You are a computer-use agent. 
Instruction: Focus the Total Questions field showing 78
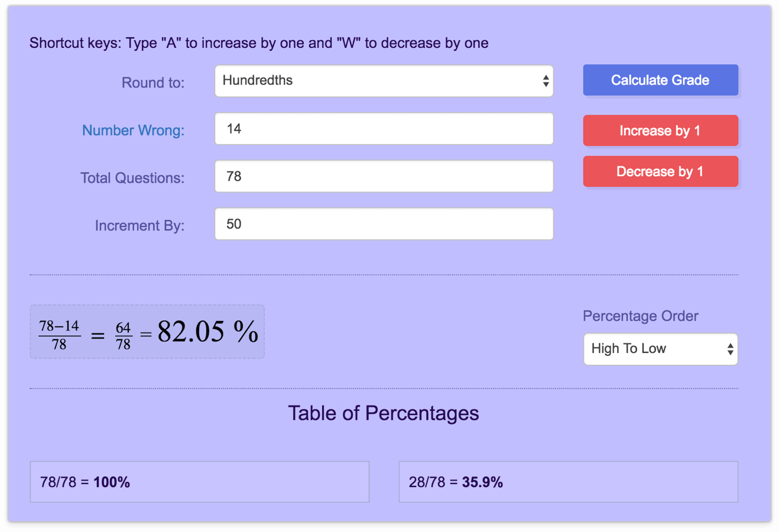coord(384,176)
